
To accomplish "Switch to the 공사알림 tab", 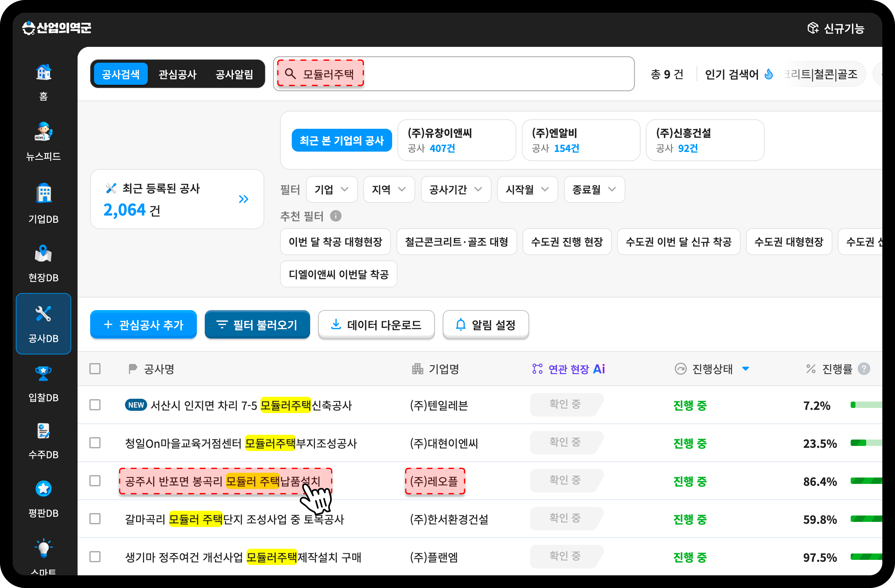I will coord(234,74).
